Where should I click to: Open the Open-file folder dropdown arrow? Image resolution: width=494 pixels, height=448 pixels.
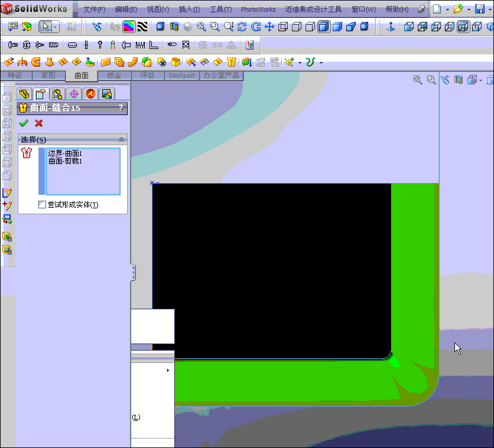469,9
